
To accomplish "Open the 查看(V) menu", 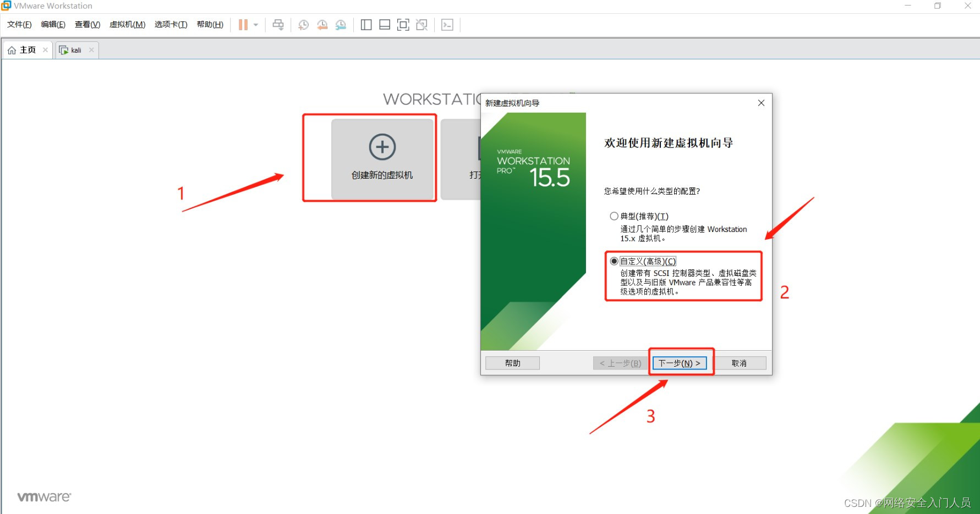I will [x=87, y=25].
